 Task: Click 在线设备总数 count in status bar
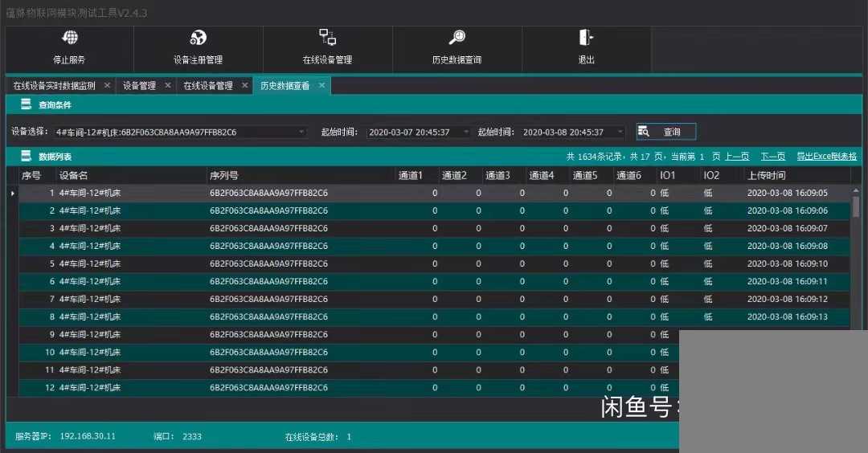tap(349, 437)
